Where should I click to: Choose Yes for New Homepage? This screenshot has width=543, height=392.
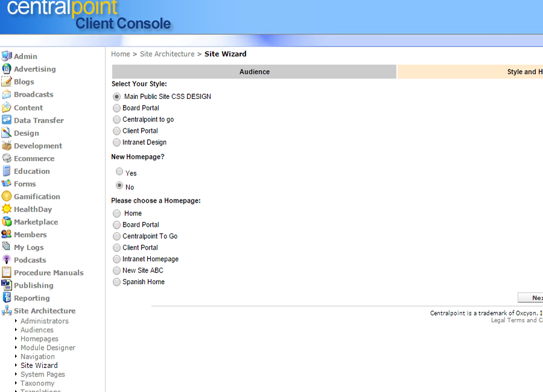(x=119, y=172)
